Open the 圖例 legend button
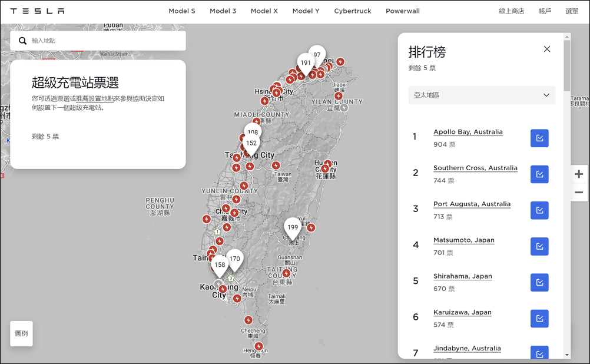Image resolution: width=590 pixels, height=364 pixels. [x=21, y=333]
